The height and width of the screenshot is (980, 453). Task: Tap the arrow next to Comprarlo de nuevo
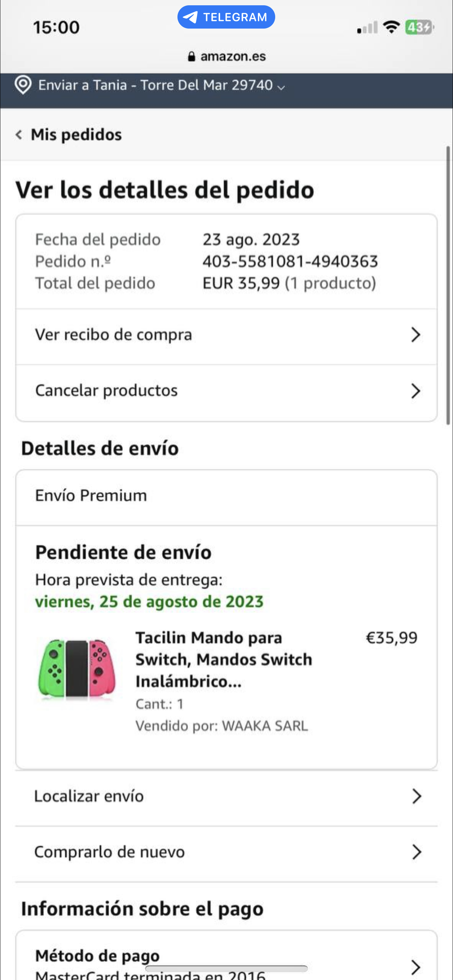click(x=417, y=852)
